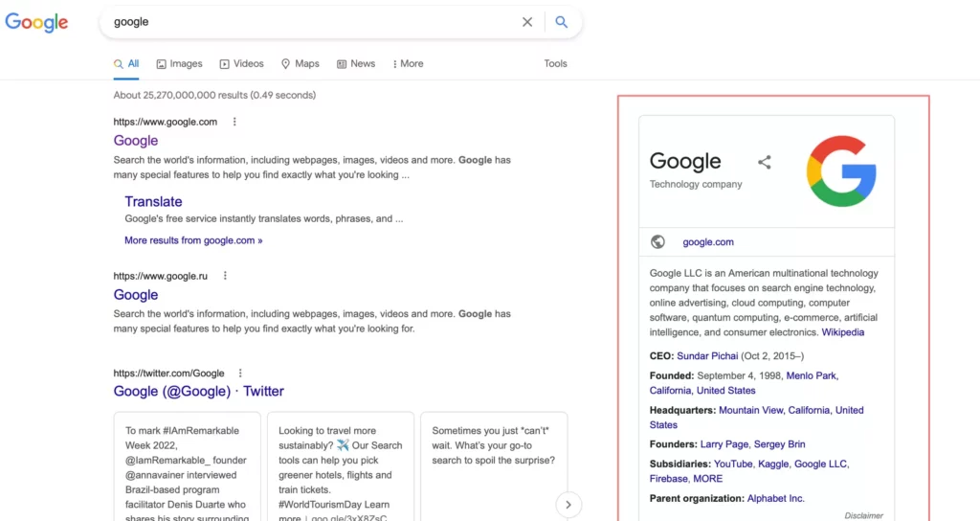Click the blue magnifier search icon
The height and width of the screenshot is (521, 980).
coord(561,22)
